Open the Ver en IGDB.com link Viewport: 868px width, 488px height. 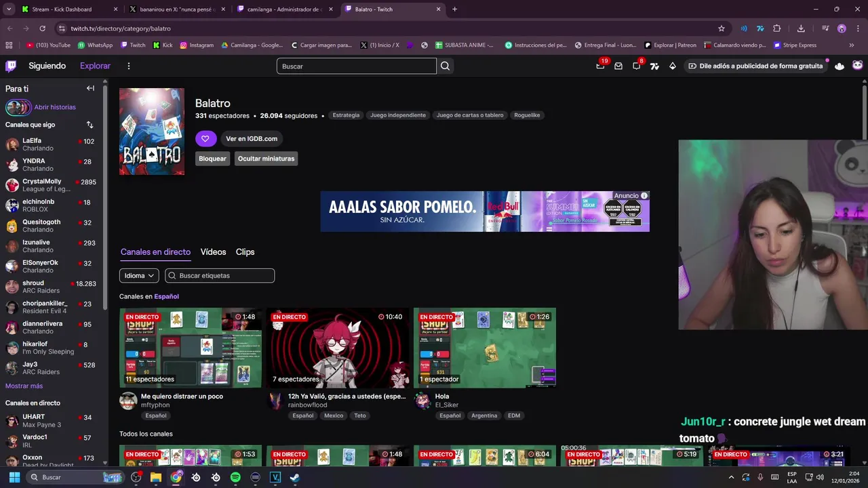(252, 138)
